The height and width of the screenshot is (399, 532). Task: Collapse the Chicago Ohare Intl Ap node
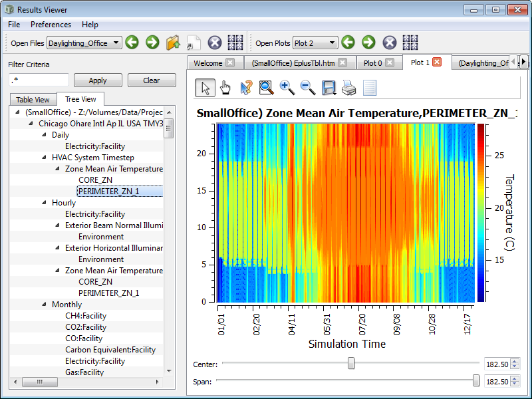click(31, 123)
